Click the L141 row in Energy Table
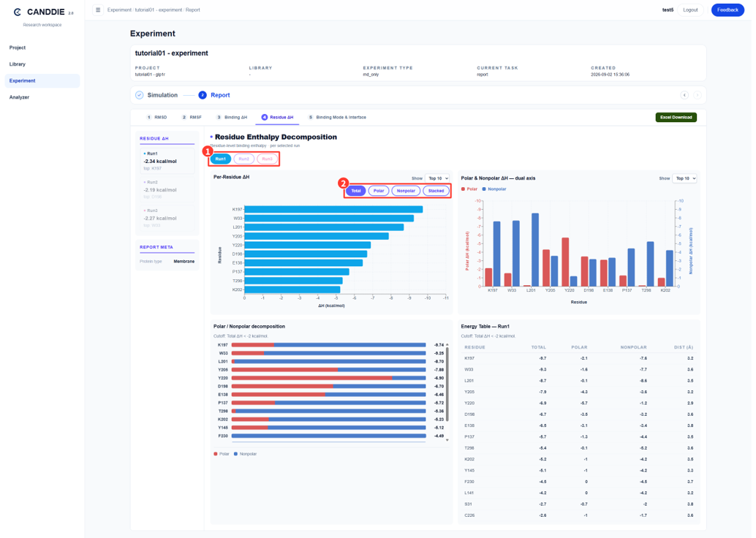 click(578, 493)
